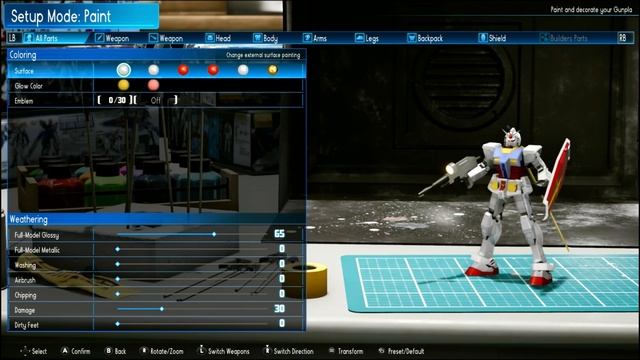640x360 pixels.
Task: Switch to the second Weapon tab
Action: click(x=166, y=38)
